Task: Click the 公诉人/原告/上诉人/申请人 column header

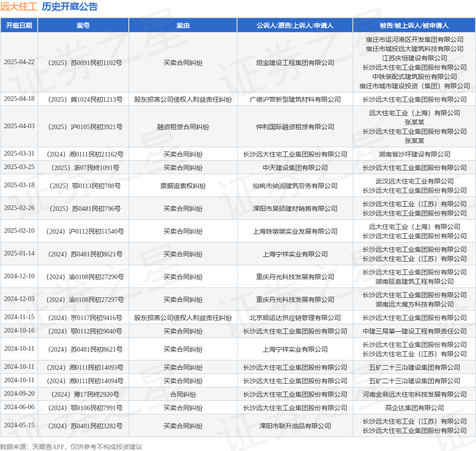Action: [x=295, y=26]
